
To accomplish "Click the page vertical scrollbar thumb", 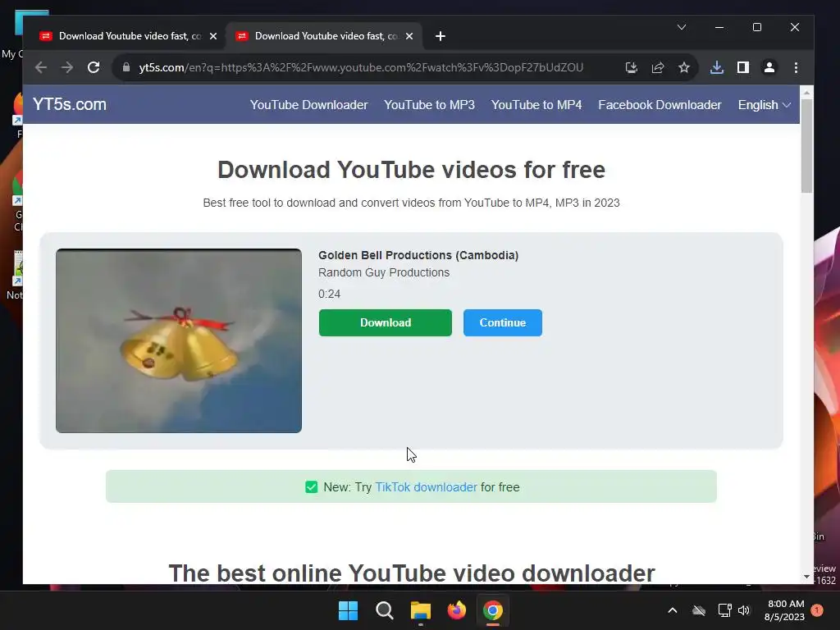I will (x=807, y=146).
